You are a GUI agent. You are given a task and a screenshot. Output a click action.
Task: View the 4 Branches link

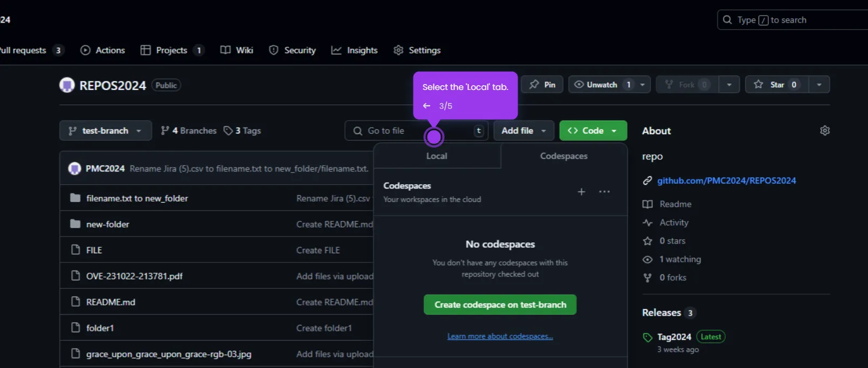pos(188,130)
